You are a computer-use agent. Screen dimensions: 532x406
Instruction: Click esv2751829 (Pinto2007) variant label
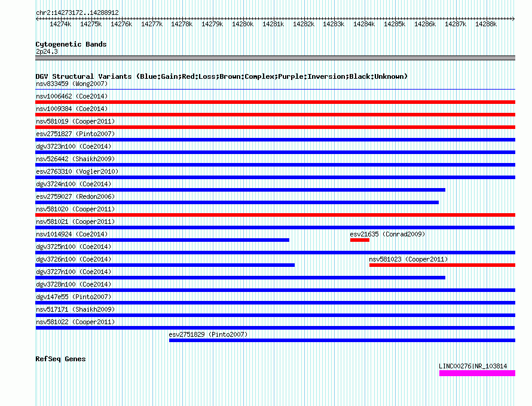pos(208,334)
